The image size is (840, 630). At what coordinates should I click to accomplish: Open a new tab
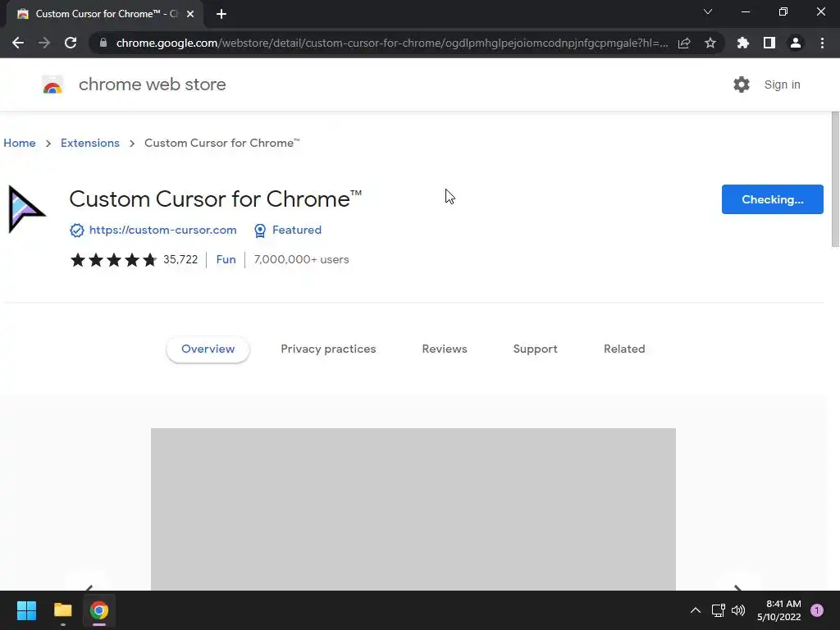[x=221, y=15]
